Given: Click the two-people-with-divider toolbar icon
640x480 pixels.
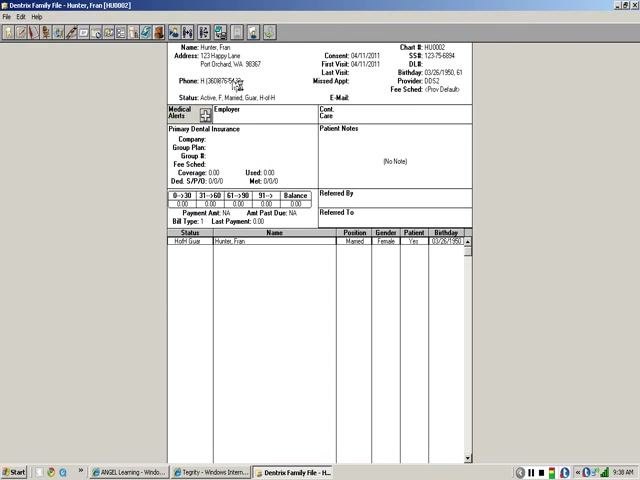Looking at the screenshot, I should point(188,32).
